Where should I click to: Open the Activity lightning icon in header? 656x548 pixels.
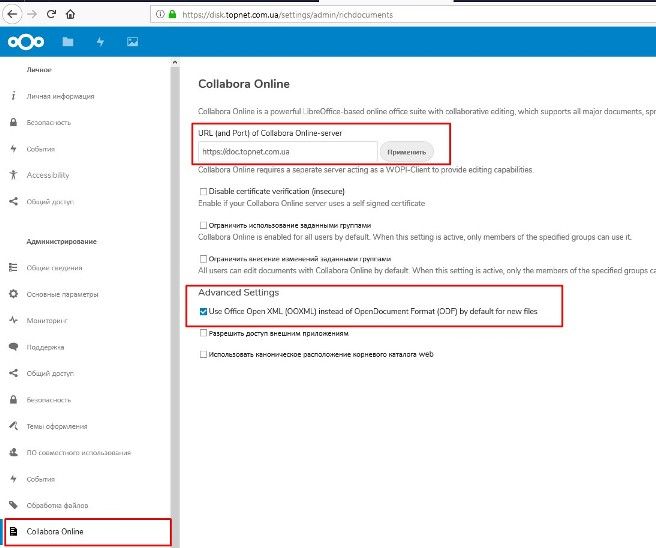pos(100,42)
